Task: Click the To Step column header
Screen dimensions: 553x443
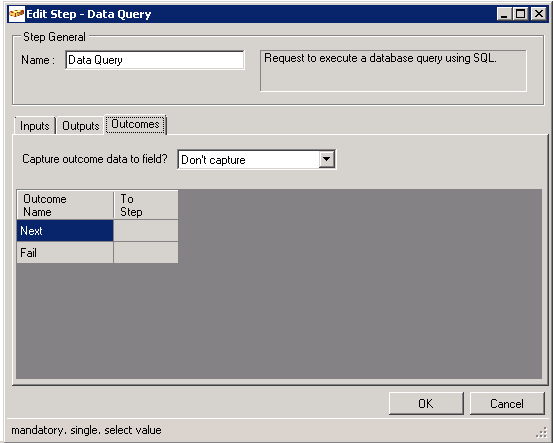Action: click(146, 205)
